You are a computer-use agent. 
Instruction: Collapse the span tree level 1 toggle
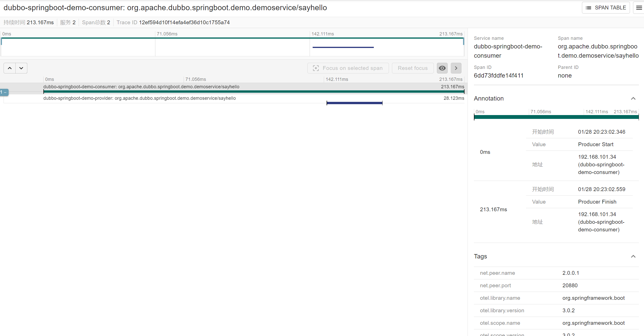(4, 92)
